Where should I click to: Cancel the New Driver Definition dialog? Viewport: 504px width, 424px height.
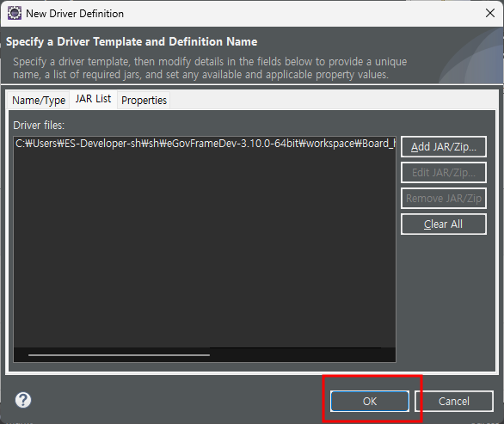tap(454, 401)
